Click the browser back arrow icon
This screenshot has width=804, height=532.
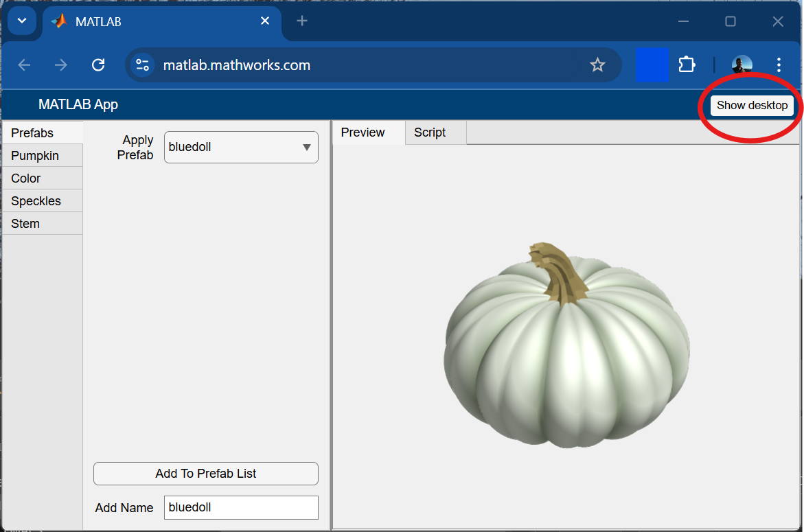[24, 65]
